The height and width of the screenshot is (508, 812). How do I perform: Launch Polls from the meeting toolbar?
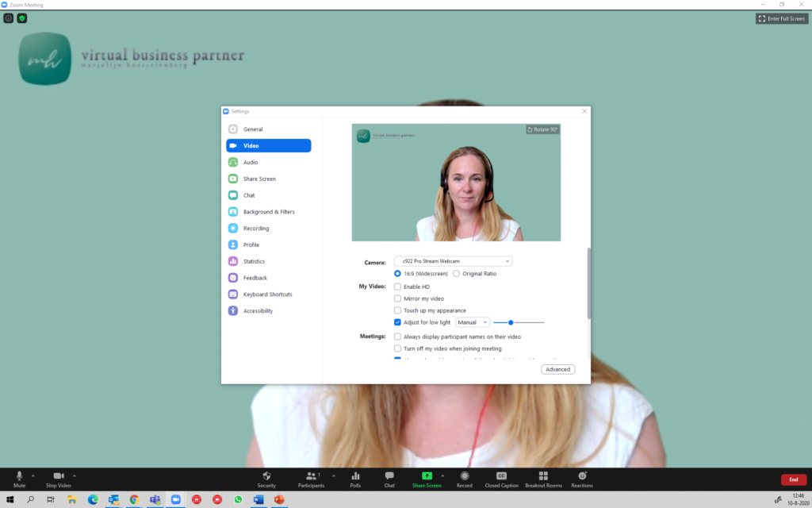[x=355, y=476]
